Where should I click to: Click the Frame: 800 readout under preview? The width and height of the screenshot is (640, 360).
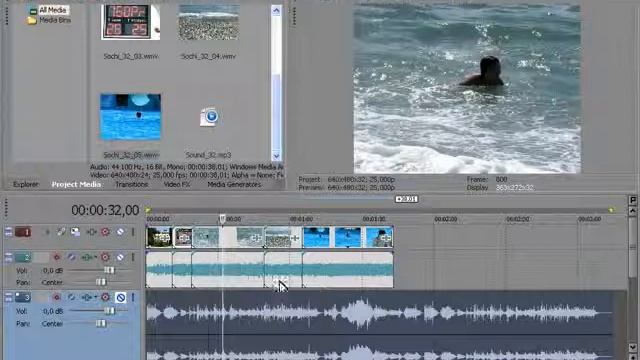pos(487,179)
